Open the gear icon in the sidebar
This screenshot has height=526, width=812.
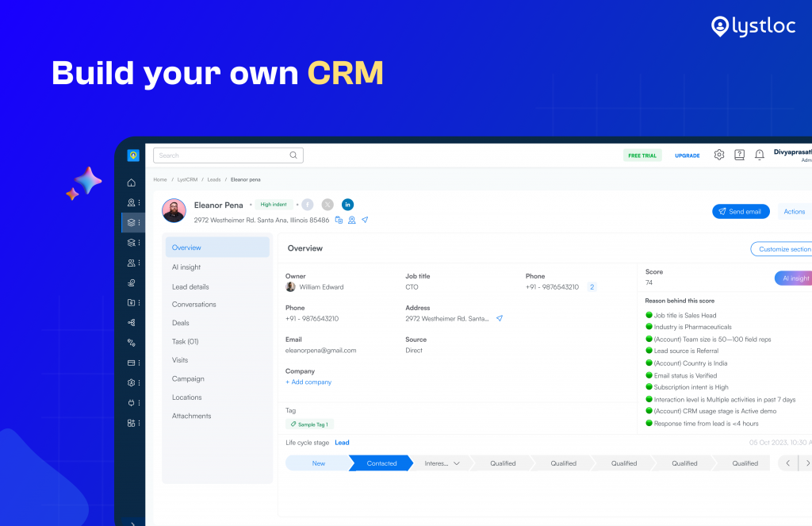[132, 382]
